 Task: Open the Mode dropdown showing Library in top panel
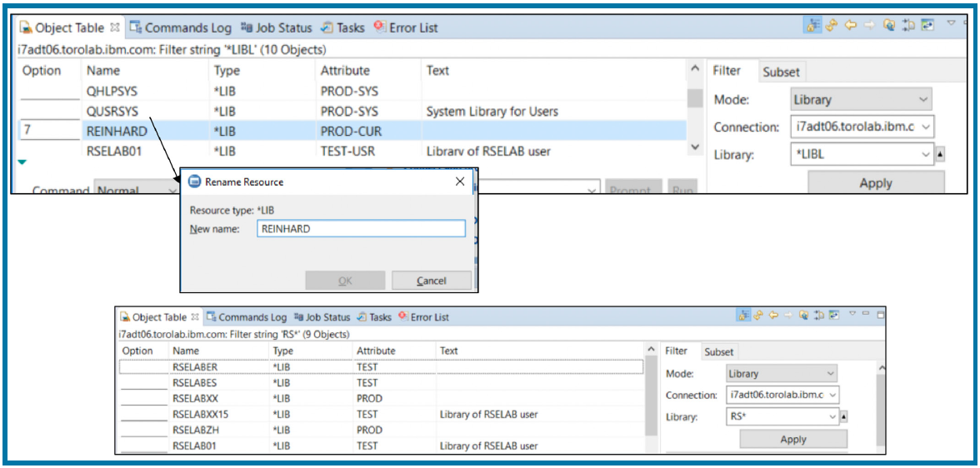pos(861,100)
